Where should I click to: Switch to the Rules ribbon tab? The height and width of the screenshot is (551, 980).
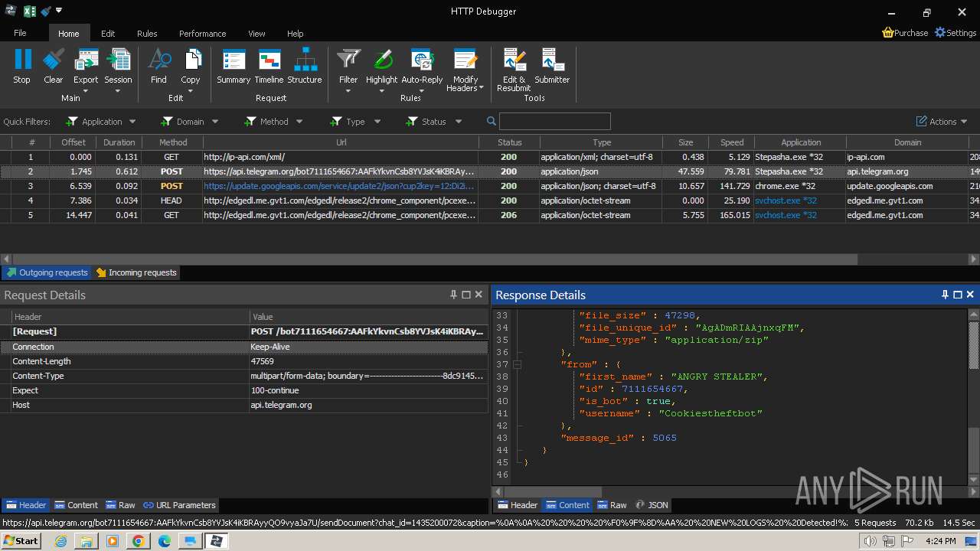click(147, 34)
